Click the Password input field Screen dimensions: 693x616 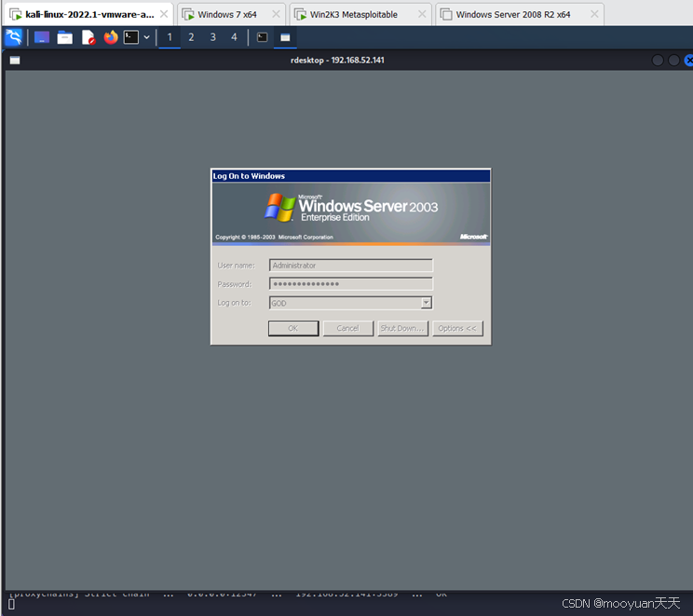pyautogui.click(x=351, y=284)
